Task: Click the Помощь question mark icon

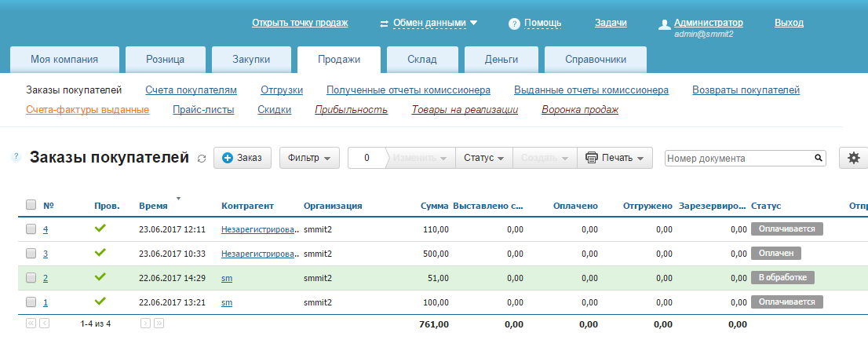Action: [514, 24]
